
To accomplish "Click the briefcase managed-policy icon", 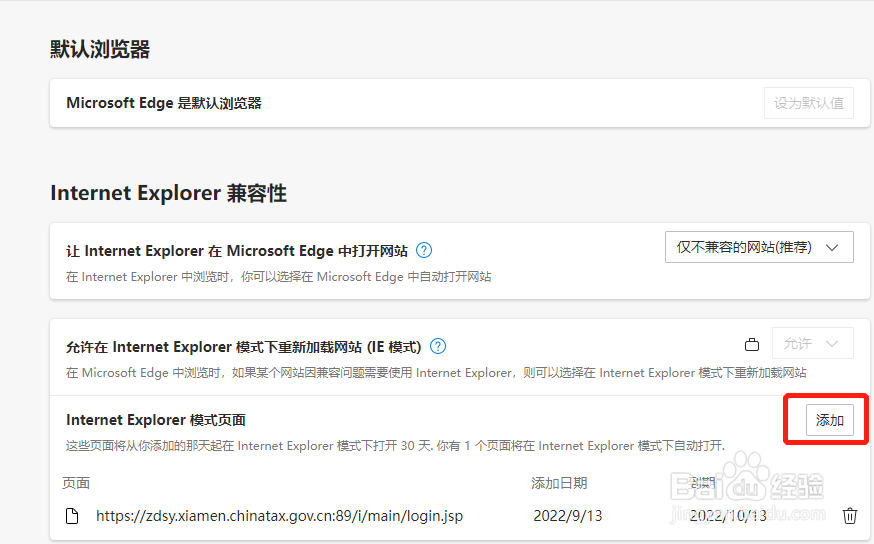I will (x=752, y=344).
